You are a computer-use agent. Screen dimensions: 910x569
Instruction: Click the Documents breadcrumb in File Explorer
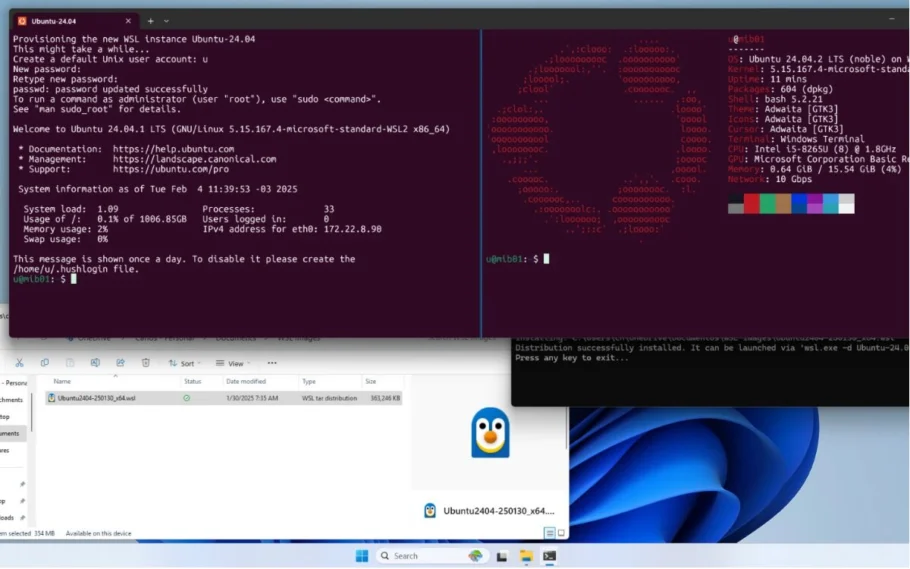coord(236,338)
